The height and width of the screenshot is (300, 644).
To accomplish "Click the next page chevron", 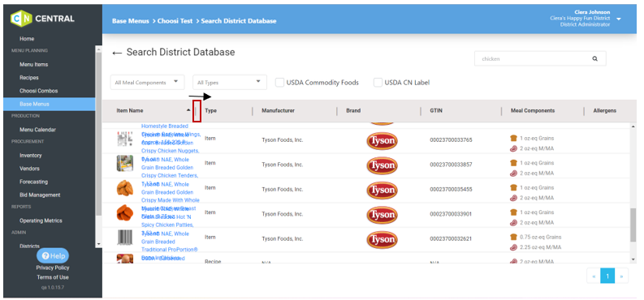I will tap(621, 276).
